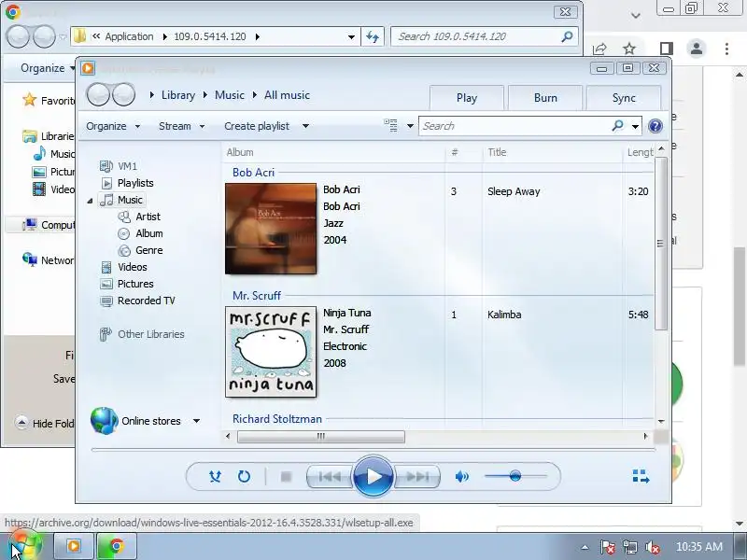Click Explorer refresh button
The width and height of the screenshot is (747, 560).
[x=372, y=36]
